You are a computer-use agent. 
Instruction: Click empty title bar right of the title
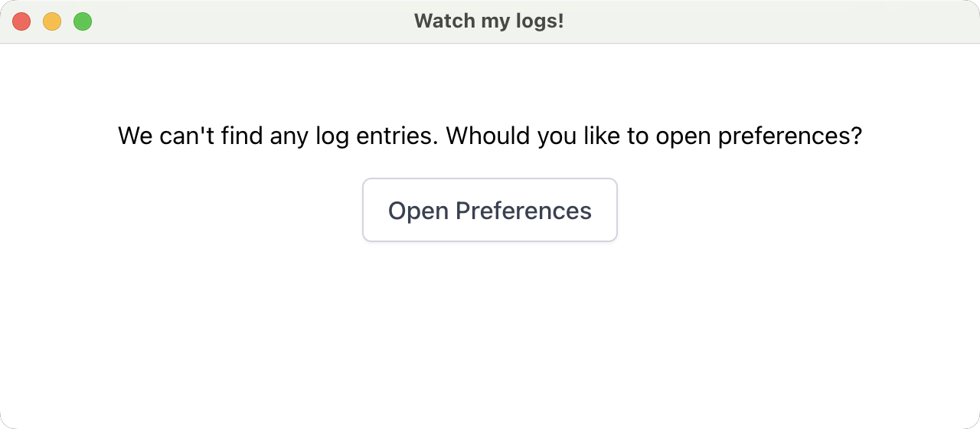tap(766, 21)
